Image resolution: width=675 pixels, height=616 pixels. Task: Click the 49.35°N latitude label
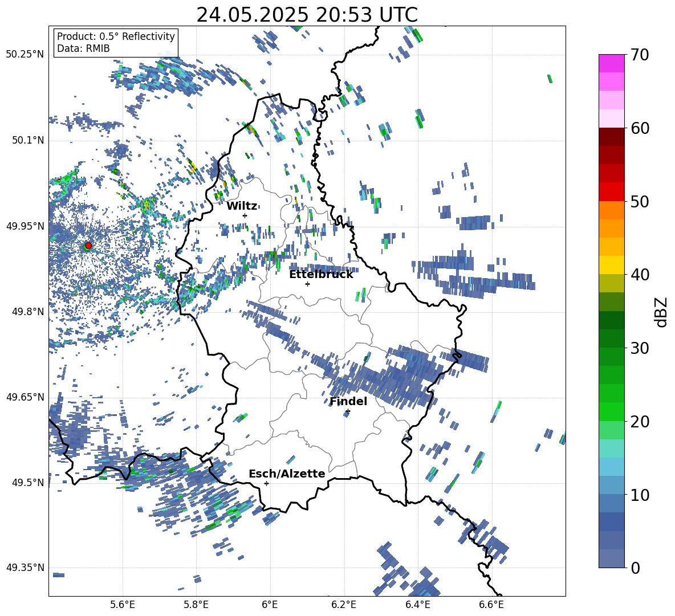25,568
